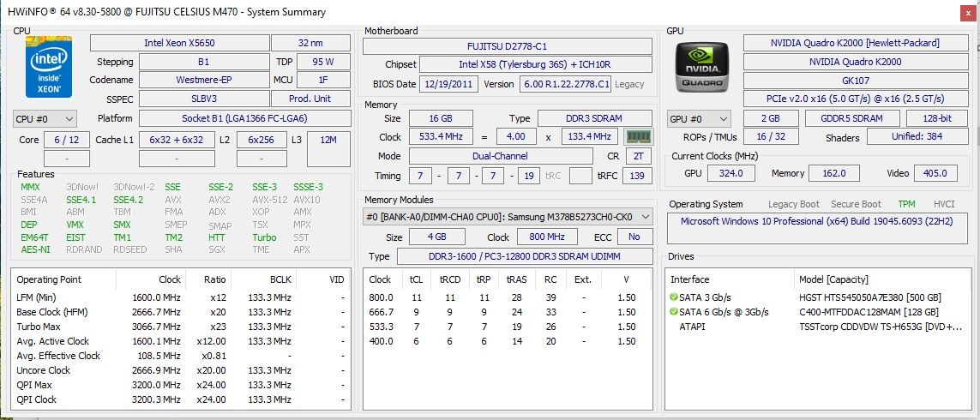Click the GK107 GPU chip field
The height and width of the screenshot is (420, 980).
coord(856,81)
